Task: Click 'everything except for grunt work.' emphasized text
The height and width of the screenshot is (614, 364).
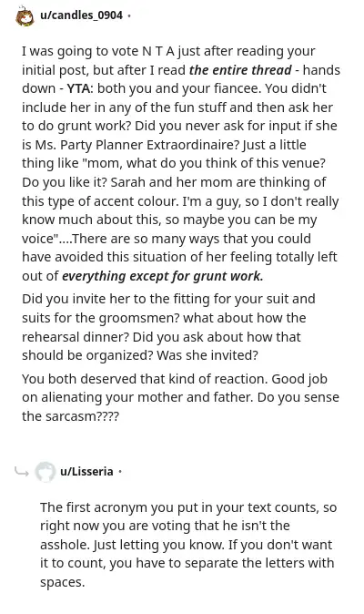Action: point(162,276)
